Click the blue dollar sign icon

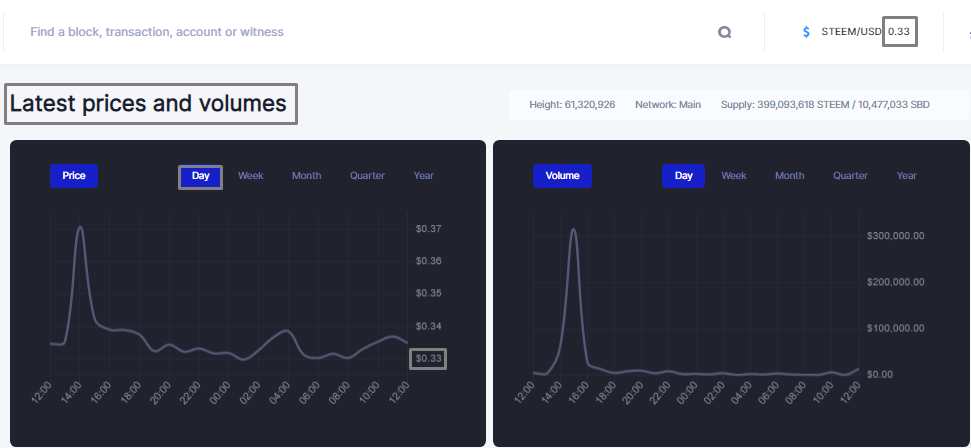click(806, 32)
